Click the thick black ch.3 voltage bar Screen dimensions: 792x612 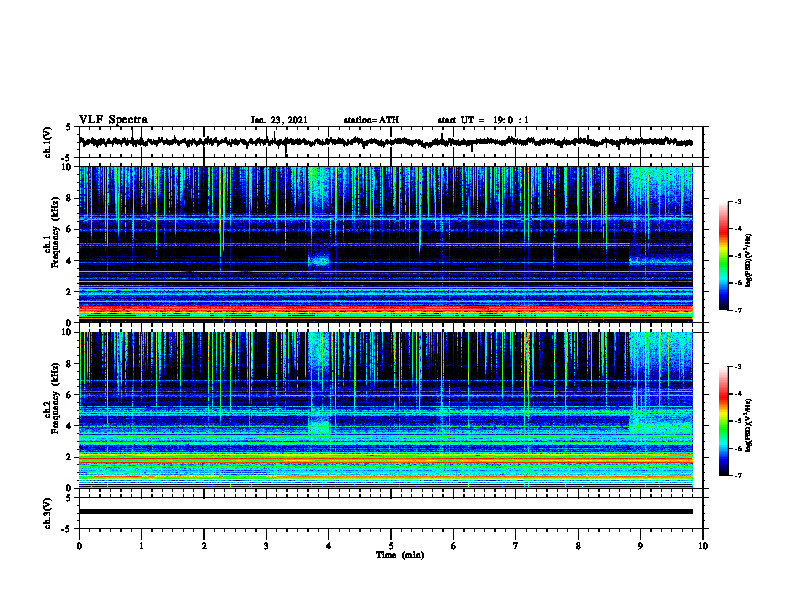pyautogui.click(x=385, y=512)
